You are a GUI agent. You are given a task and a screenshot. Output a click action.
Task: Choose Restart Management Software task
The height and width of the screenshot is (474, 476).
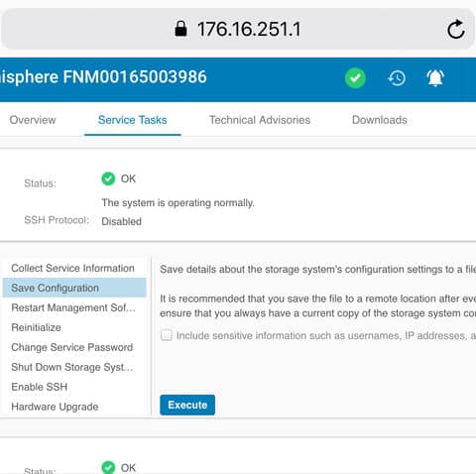tap(74, 307)
